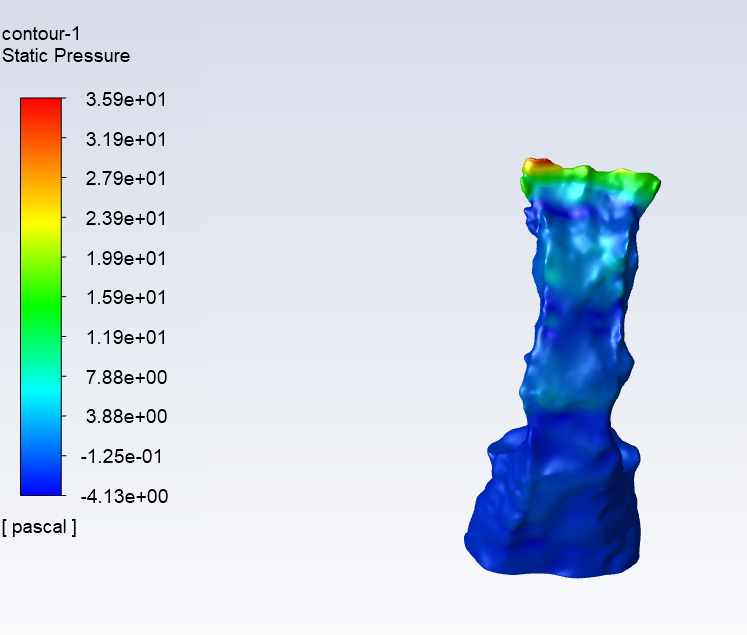The image size is (747, 635).
Task: Select the 1.99e+01 legend value
Action: coord(126,259)
